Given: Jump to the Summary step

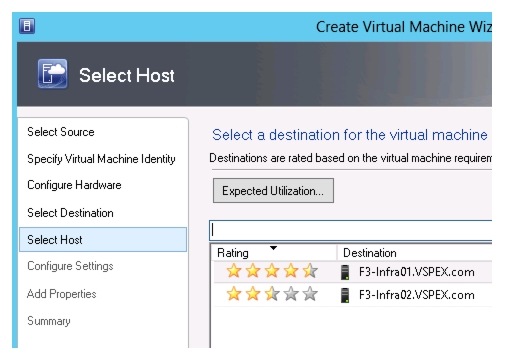Looking at the screenshot, I should (49, 321).
